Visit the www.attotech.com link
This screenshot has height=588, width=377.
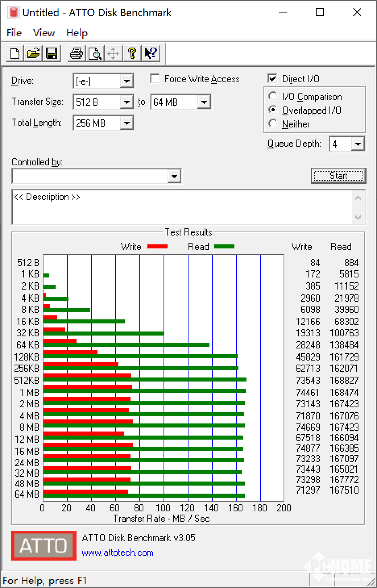(117, 553)
